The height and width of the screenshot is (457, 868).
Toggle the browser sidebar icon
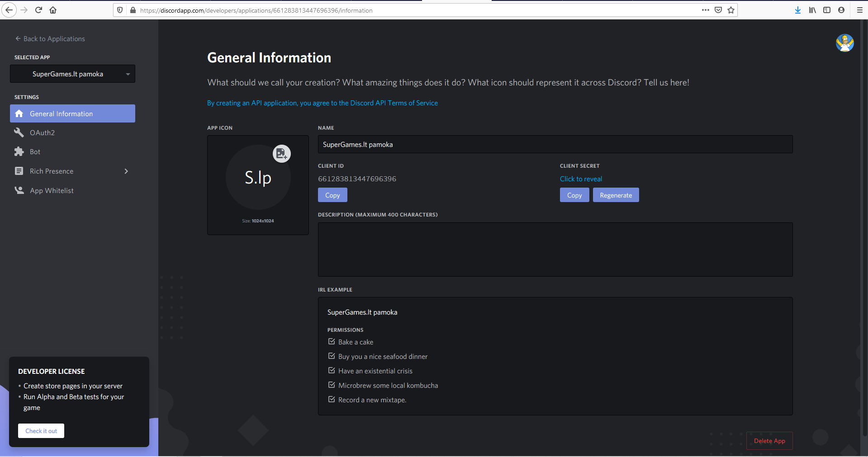(827, 10)
